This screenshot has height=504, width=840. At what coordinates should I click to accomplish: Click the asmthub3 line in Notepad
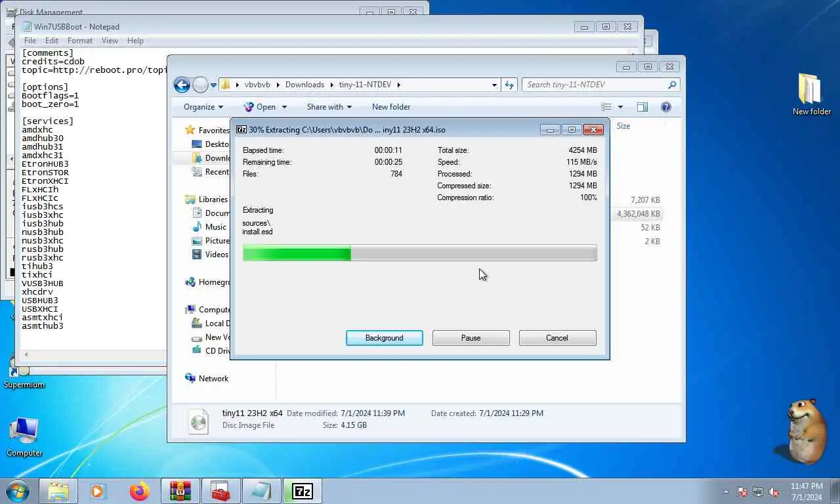click(x=43, y=326)
